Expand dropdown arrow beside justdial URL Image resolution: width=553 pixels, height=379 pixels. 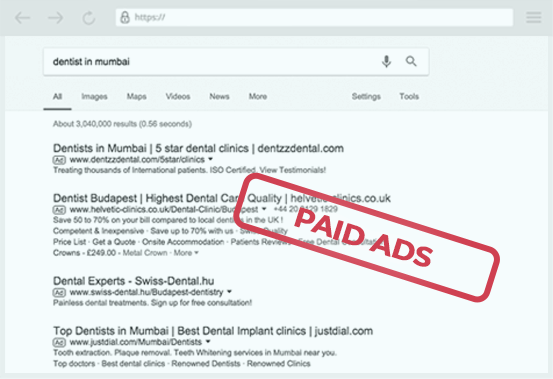[x=208, y=341]
